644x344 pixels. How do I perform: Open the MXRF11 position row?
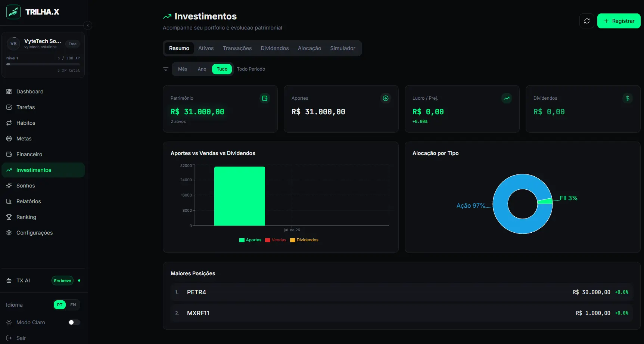(402, 313)
